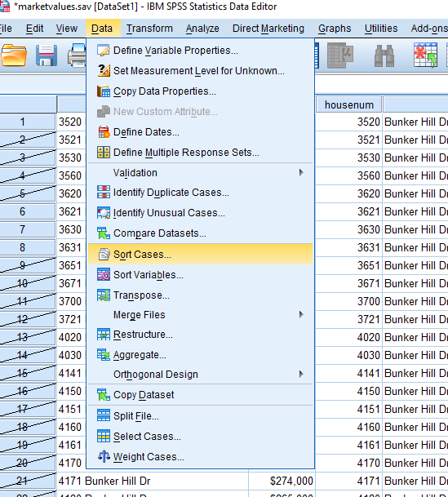Screen dimensions: 448x497
Task: Click the 4171 Bunker Hill Dr address cell
Action: pos(153,481)
